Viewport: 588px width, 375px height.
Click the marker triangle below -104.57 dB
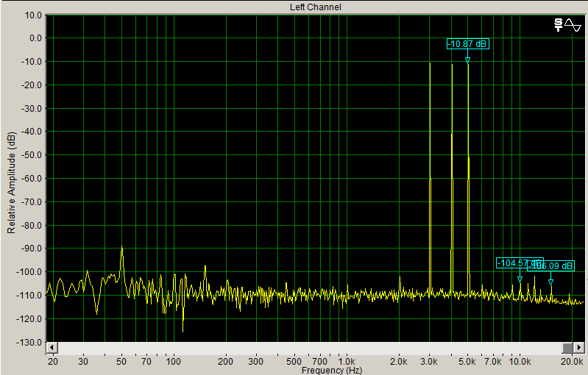520,279
